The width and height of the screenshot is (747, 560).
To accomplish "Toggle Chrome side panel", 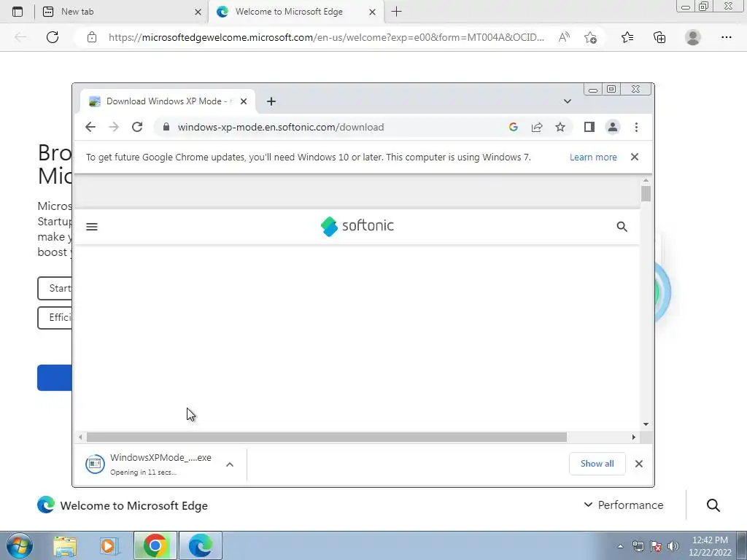I will [589, 127].
